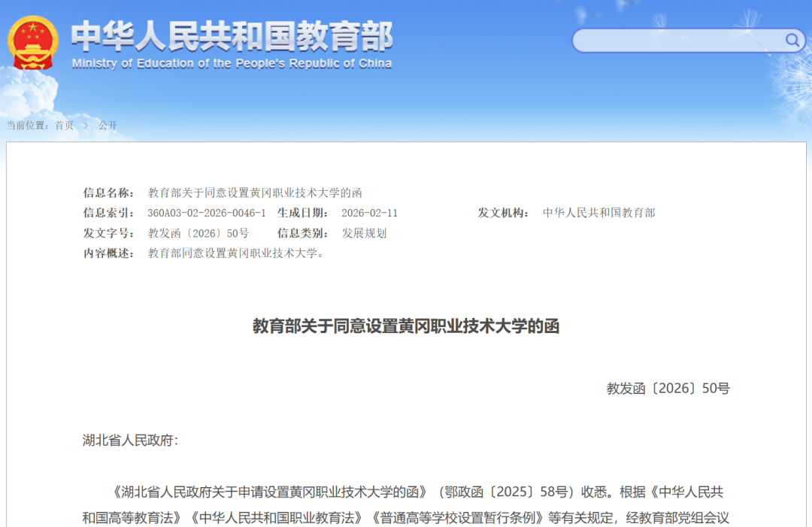Viewport: 812px width, 527px height.
Task: Go to the 公开 breadcrumb link
Action: point(108,126)
